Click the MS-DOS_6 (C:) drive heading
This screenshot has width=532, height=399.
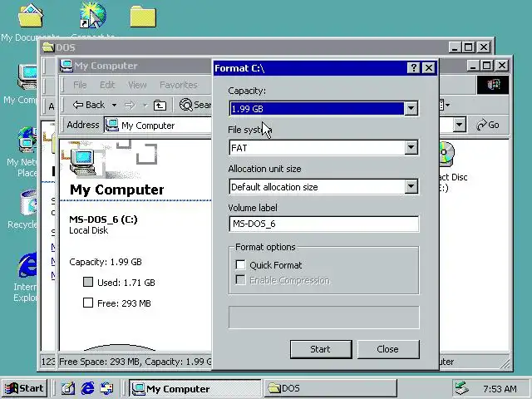pyautogui.click(x=103, y=219)
